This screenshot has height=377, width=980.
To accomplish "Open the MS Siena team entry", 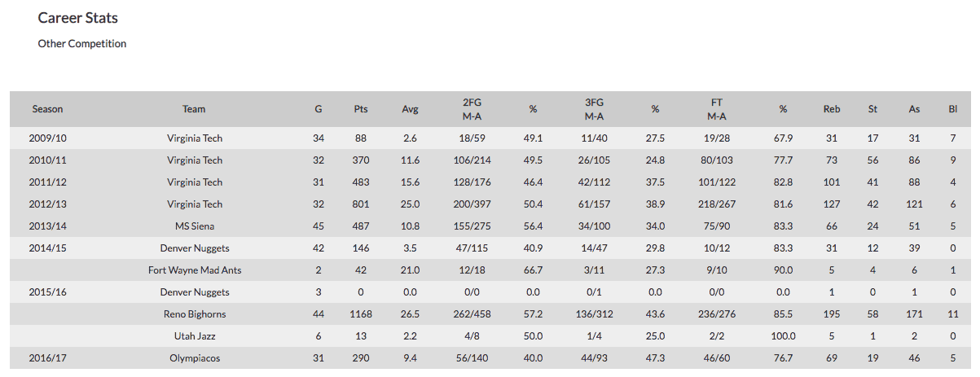I will click(194, 226).
